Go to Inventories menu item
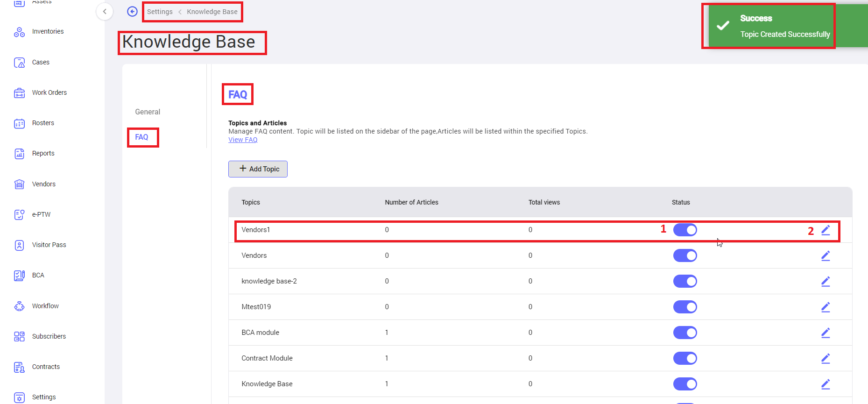 click(x=48, y=32)
